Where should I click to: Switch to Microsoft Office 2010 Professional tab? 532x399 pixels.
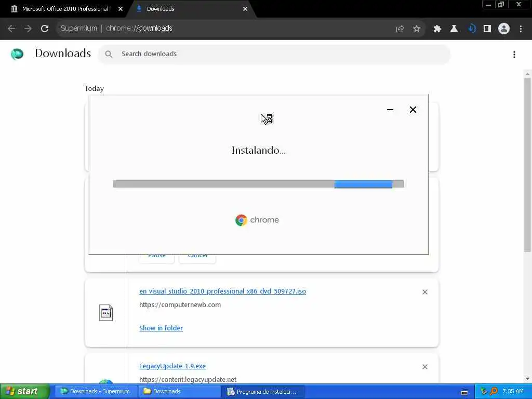(x=64, y=9)
